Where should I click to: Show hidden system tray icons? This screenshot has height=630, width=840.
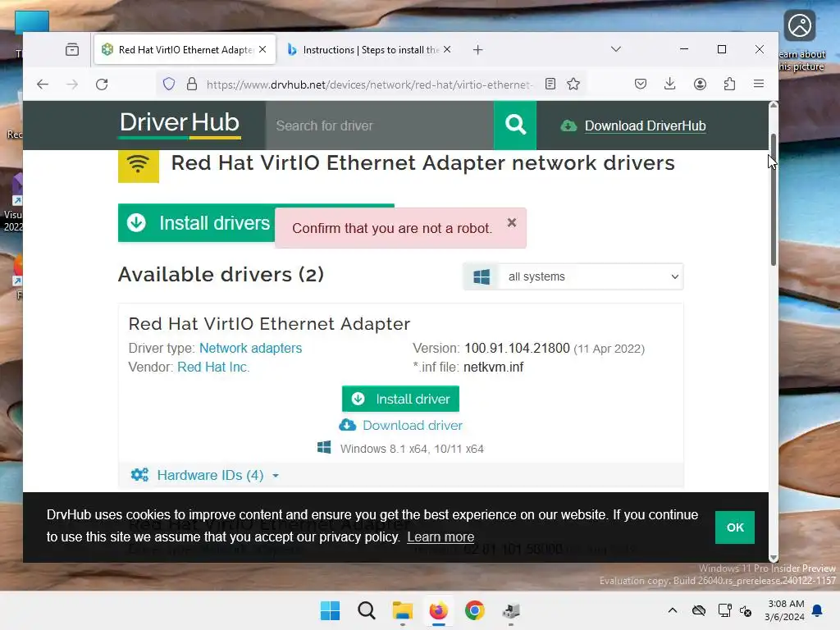[673, 610]
